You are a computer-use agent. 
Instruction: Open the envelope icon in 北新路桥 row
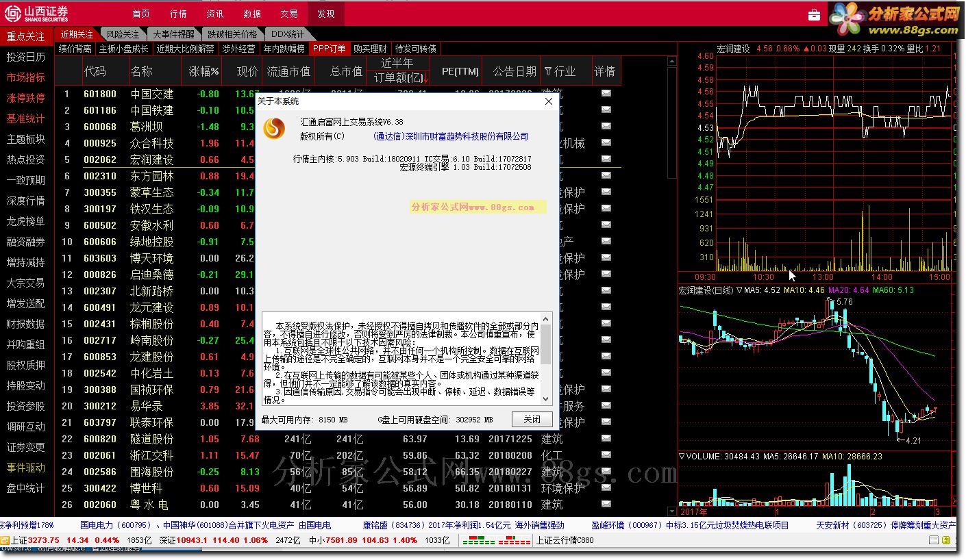(x=606, y=291)
